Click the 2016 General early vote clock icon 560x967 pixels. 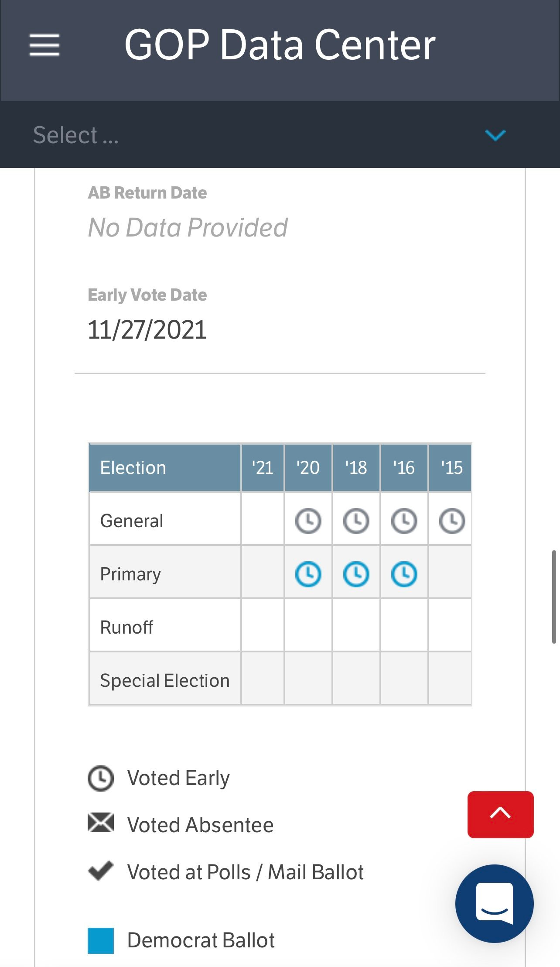click(404, 521)
